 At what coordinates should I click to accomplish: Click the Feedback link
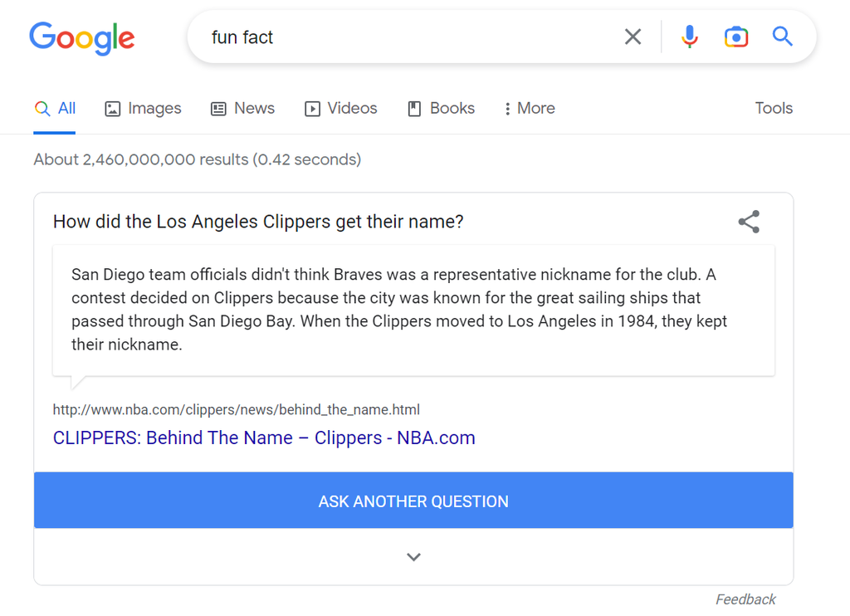[x=745, y=599]
